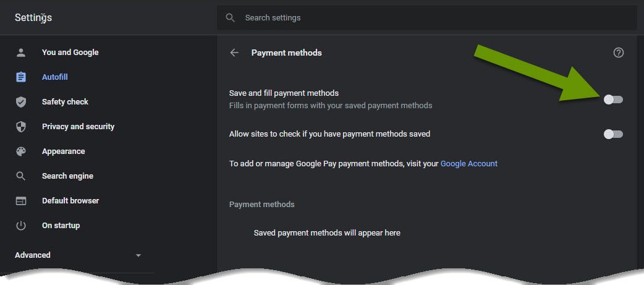The height and width of the screenshot is (285, 644).
Task: Click the On startup power icon
Action: (20, 226)
